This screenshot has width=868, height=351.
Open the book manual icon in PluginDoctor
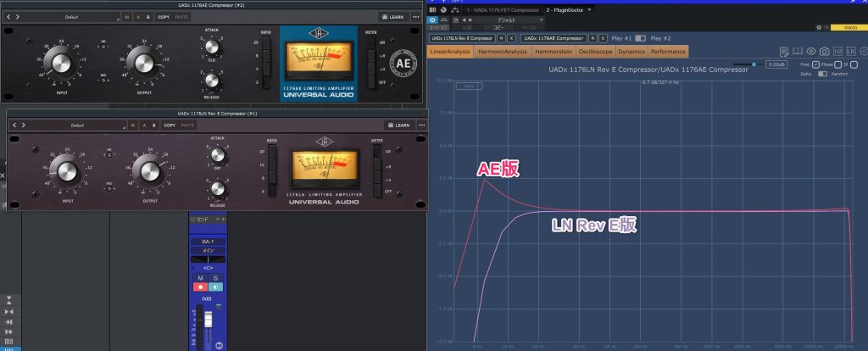click(798, 52)
